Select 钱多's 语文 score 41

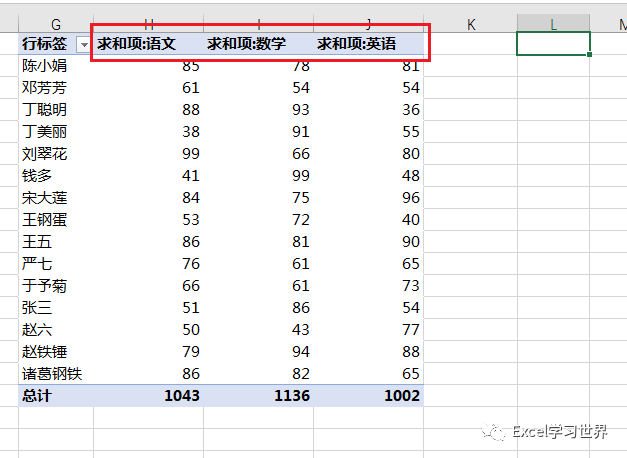point(148,176)
